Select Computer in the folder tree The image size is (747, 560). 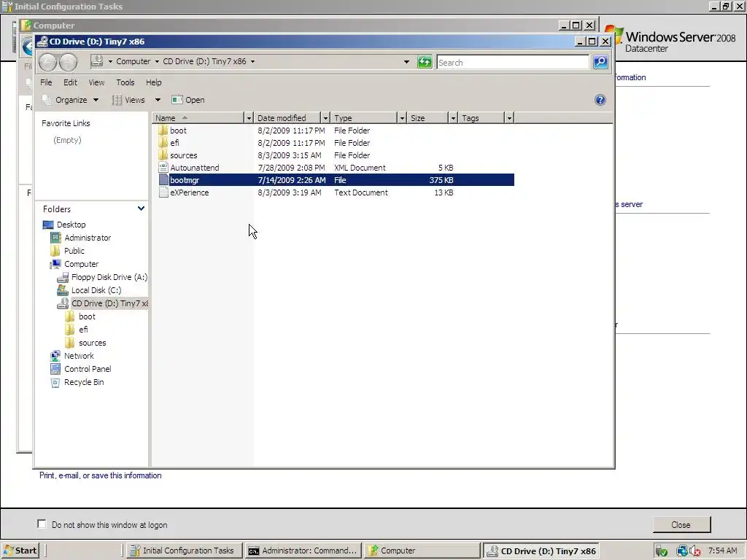pyautogui.click(x=82, y=264)
